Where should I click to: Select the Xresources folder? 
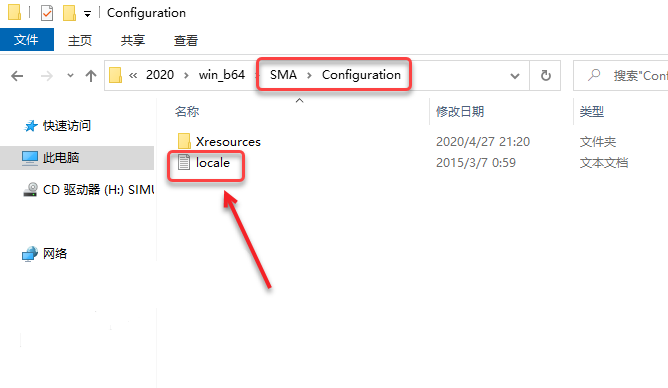[x=219, y=141]
